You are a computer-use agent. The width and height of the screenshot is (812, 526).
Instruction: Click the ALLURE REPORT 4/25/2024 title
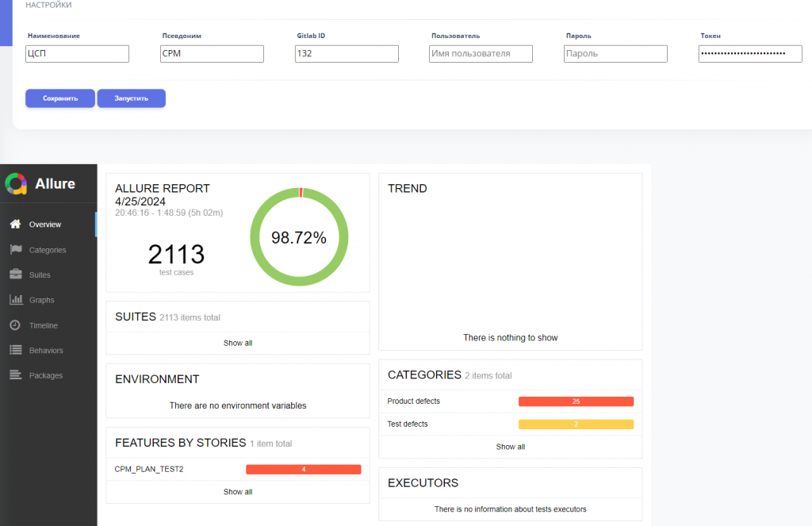click(162, 195)
